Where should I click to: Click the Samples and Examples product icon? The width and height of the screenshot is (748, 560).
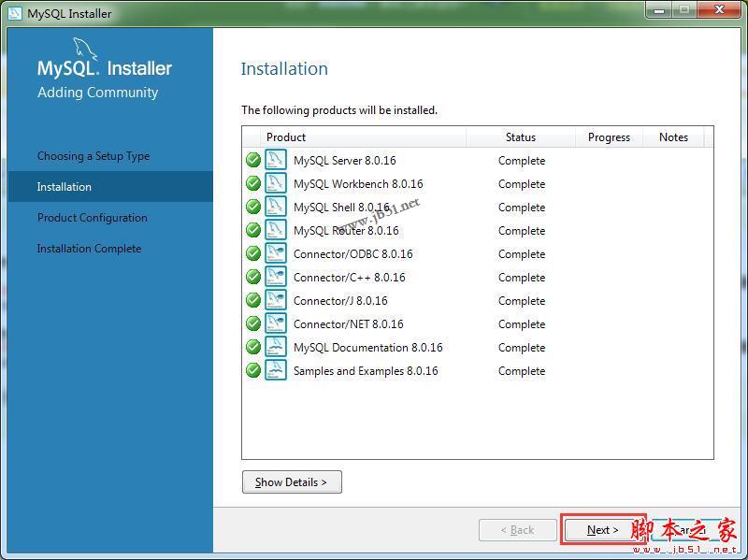pyautogui.click(x=275, y=370)
